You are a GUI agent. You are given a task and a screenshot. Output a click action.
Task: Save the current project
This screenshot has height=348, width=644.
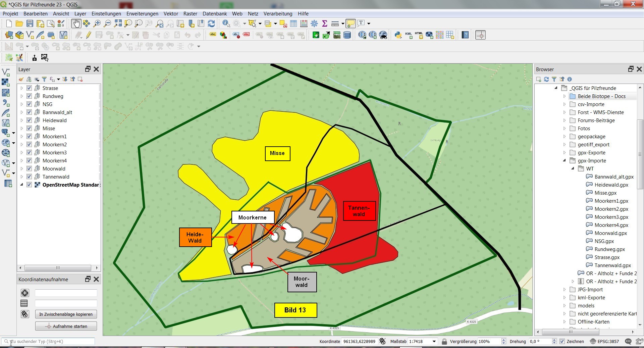[x=30, y=23]
